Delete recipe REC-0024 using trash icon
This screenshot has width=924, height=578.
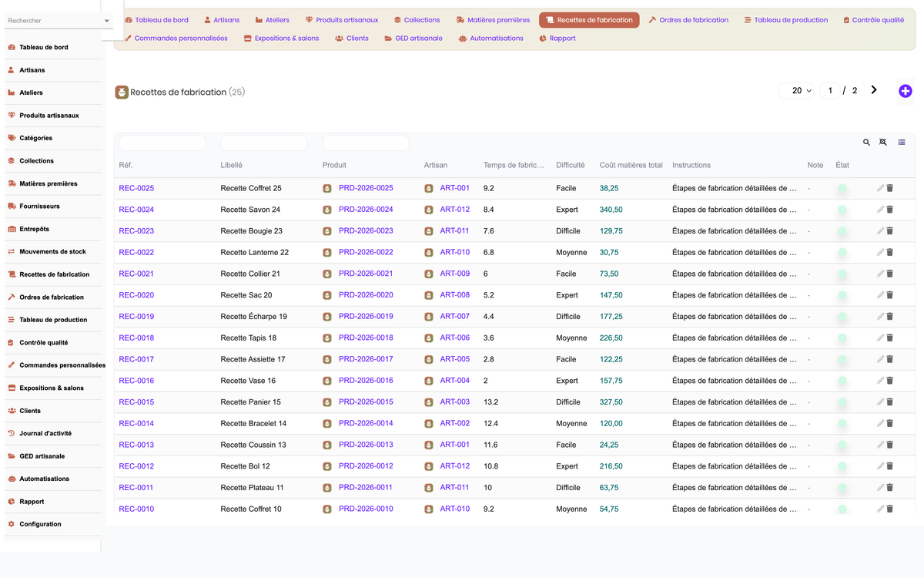pyautogui.click(x=890, y=210)
